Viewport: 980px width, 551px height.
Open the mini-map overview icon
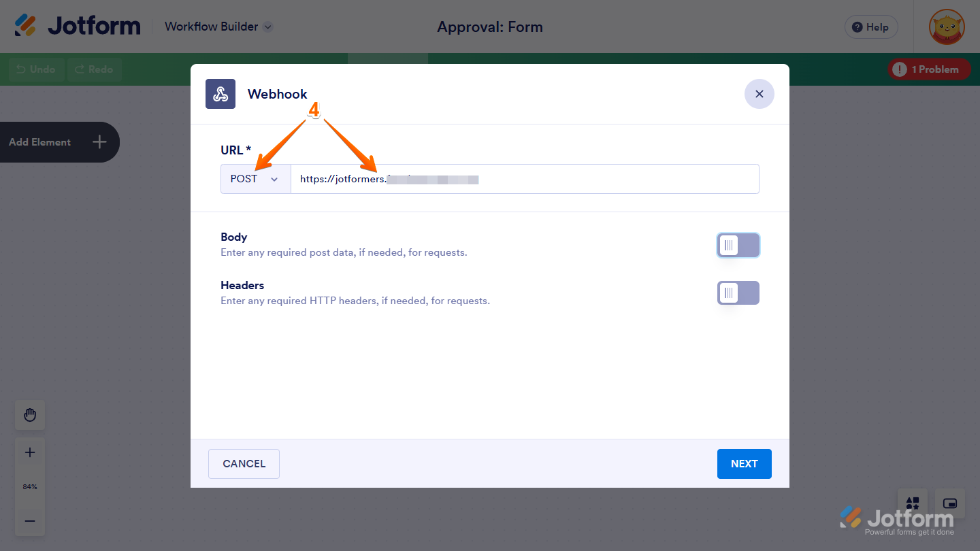click(949, 503)
